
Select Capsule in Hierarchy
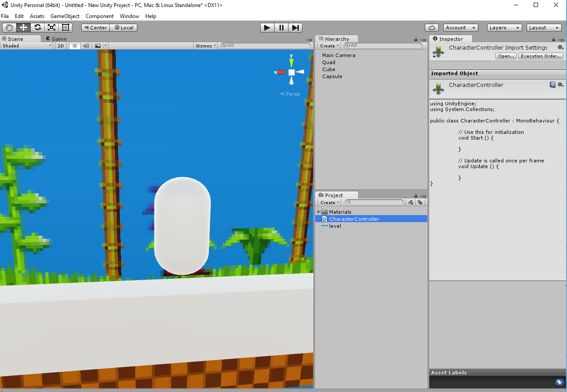(332, 76)
